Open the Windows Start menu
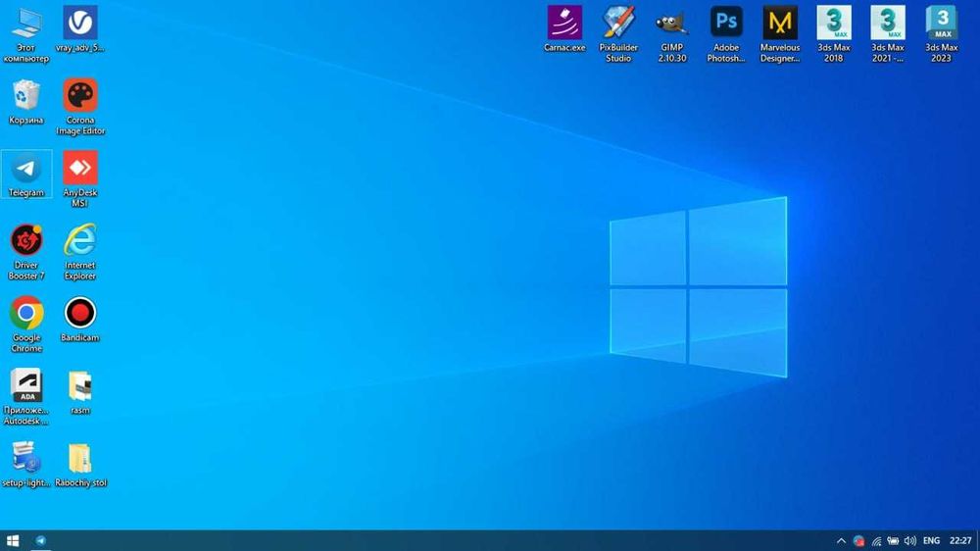 click(x=13, y=541)
